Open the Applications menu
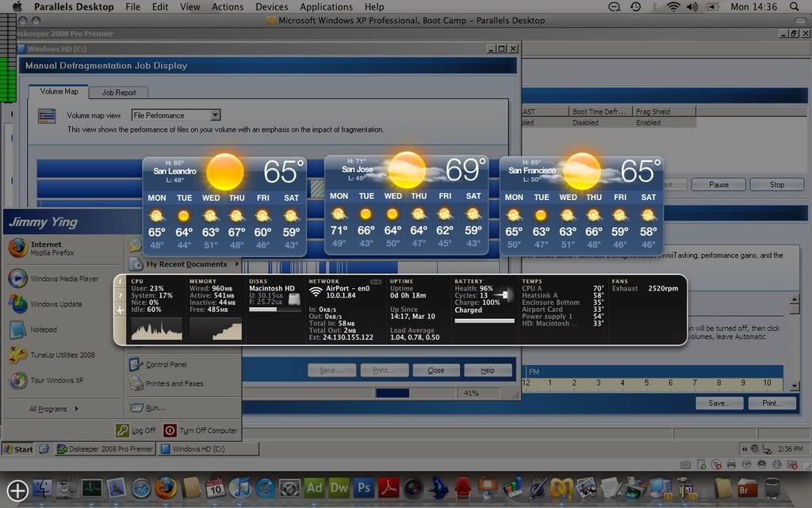812x508 pixels. pyautogui.click(x=326, y=6)
